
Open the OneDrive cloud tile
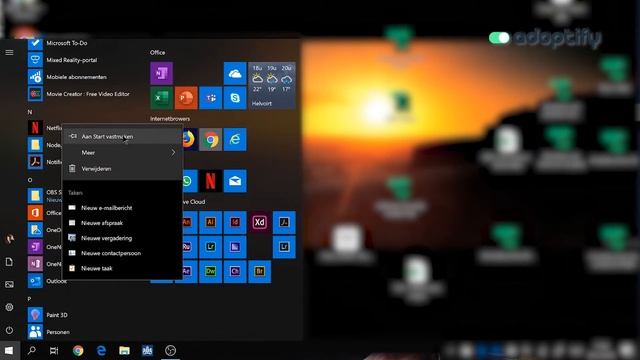(235, 73)
